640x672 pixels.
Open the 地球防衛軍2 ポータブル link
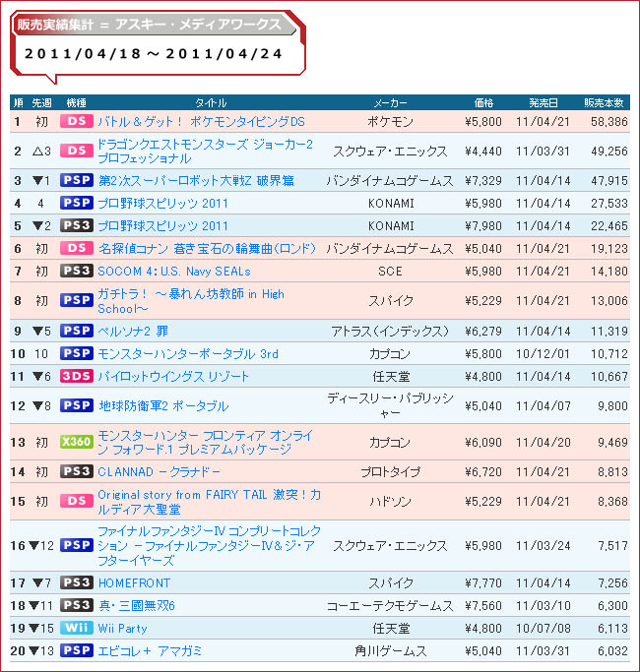coord(163,406)
